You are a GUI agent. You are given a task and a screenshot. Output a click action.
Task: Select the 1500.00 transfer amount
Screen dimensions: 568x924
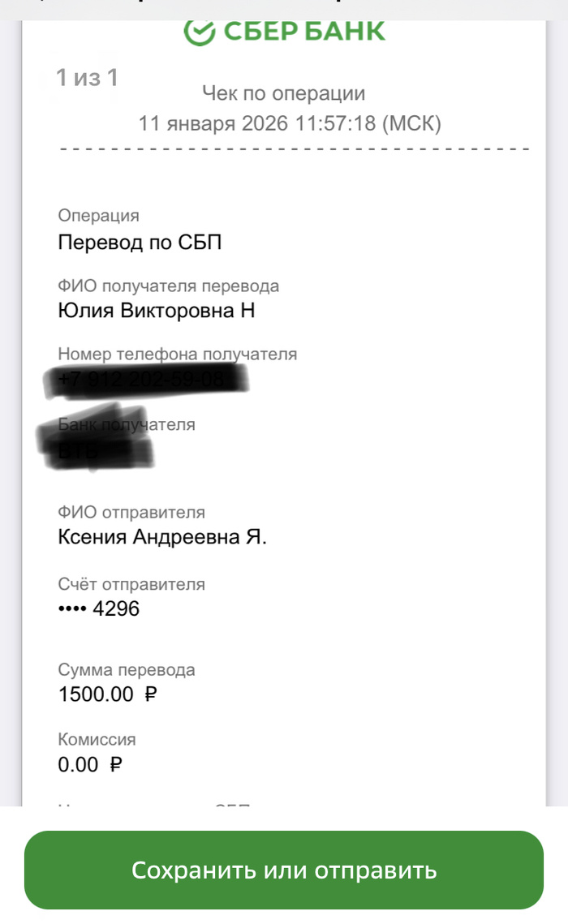(x=96, y=694)
